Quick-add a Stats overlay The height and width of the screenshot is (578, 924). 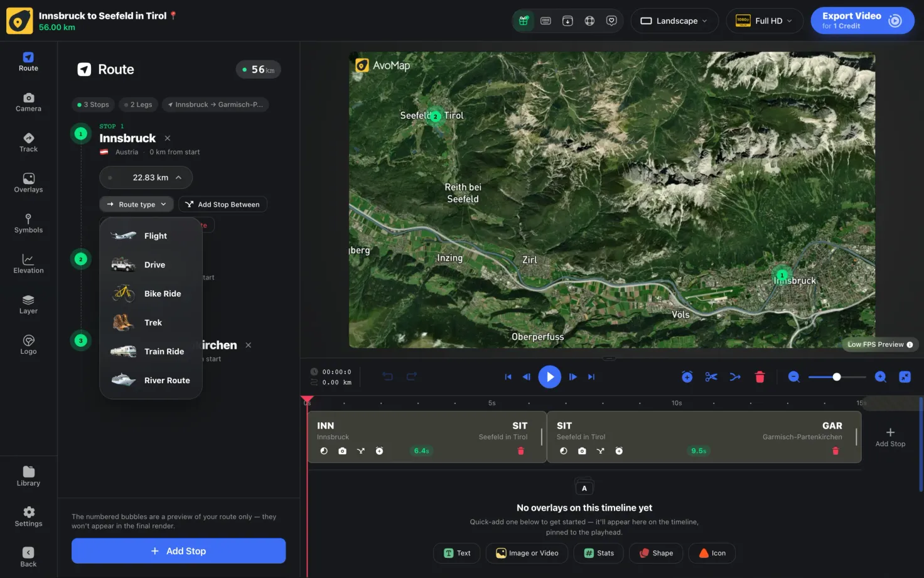click(x=599, y=553)
